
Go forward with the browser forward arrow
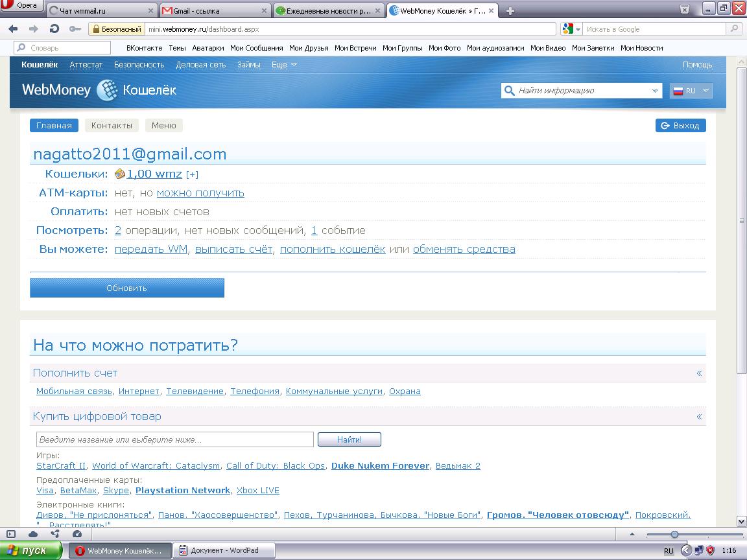[33, 29]
